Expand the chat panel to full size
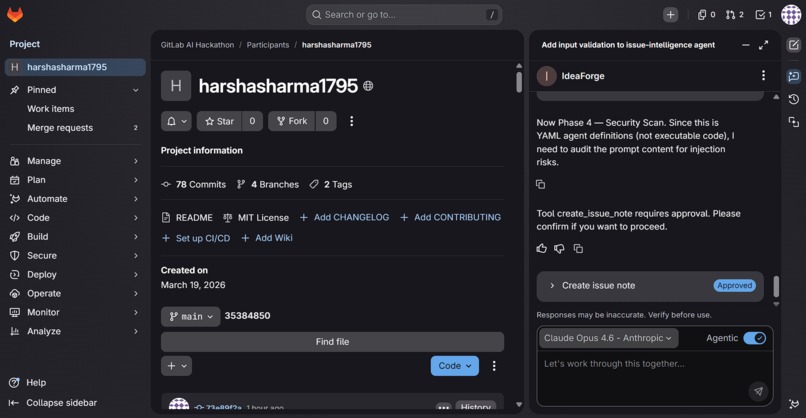 tap(763, 45)
